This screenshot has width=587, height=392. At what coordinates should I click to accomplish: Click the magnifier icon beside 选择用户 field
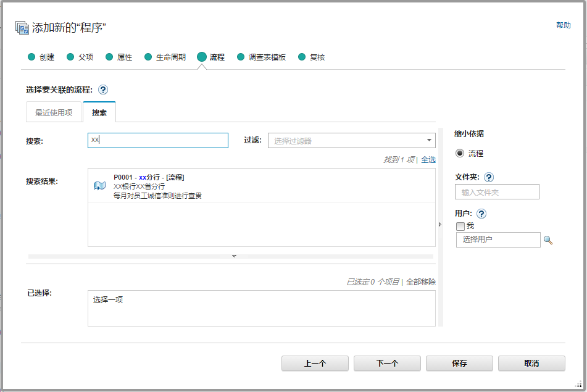548,240
